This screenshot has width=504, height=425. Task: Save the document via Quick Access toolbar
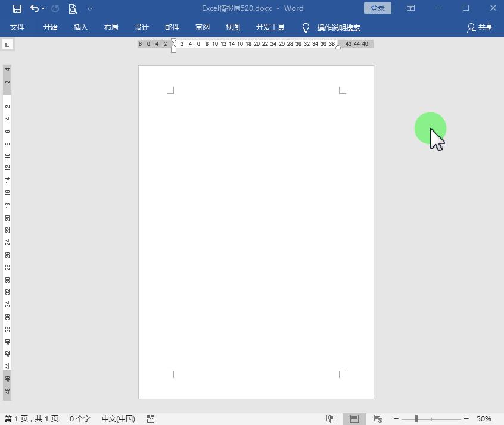coord(16,8)
